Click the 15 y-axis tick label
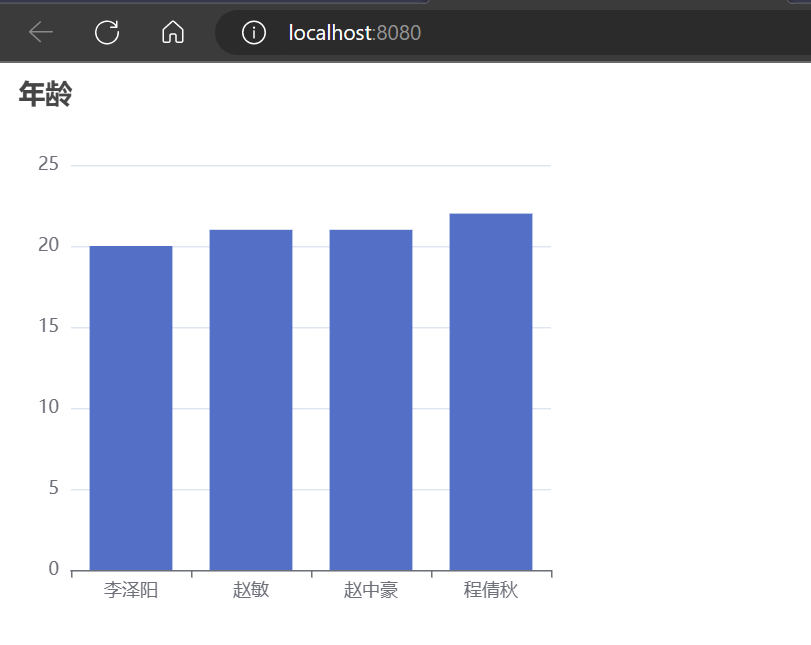The height and width of the screenshot is (645, 811). coord(48,327)
